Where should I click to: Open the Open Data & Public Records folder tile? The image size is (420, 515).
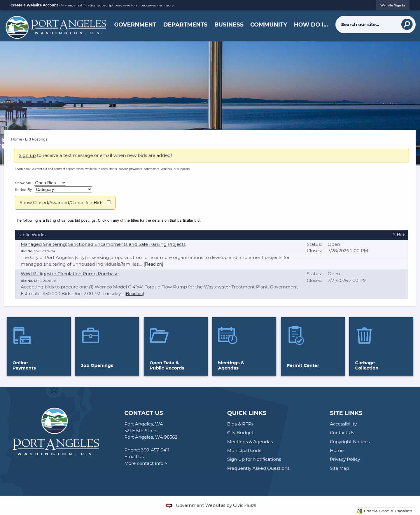[x=176, y=346]
